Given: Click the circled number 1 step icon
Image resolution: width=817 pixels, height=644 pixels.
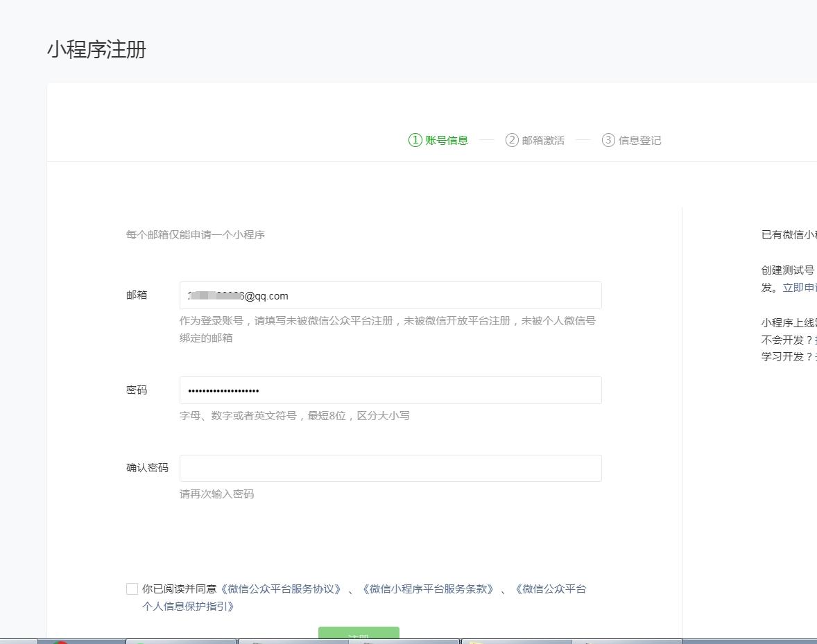Looking at the screenshot, I should pos(415,140).
